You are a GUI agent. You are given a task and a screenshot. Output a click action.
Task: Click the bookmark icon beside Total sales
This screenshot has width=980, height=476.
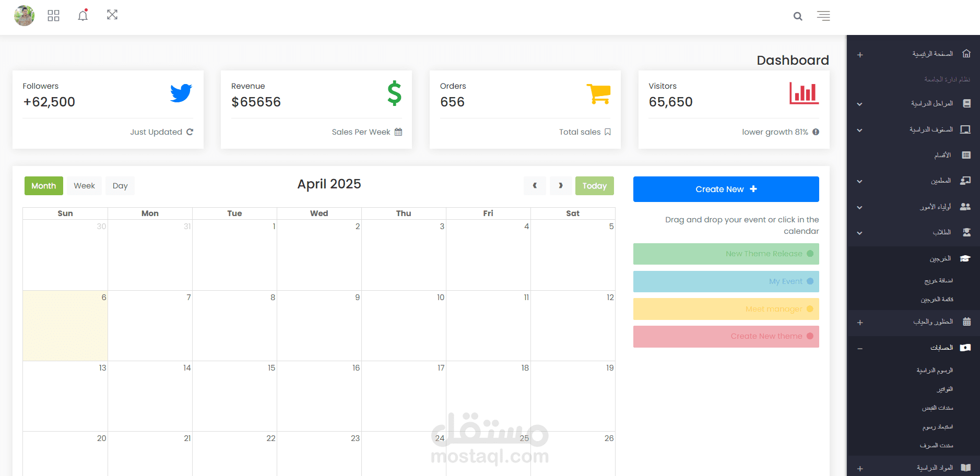pos(608,132)
